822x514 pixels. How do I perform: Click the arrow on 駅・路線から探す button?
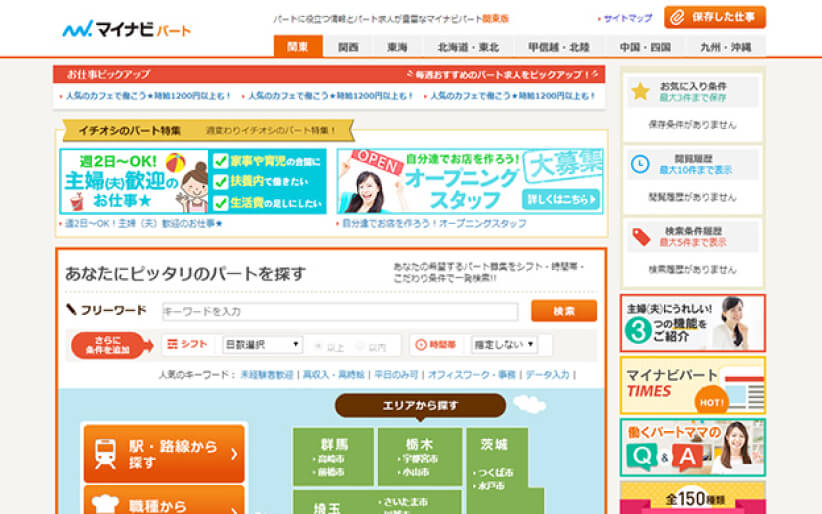pyautogui.click(x=234, y=454)
